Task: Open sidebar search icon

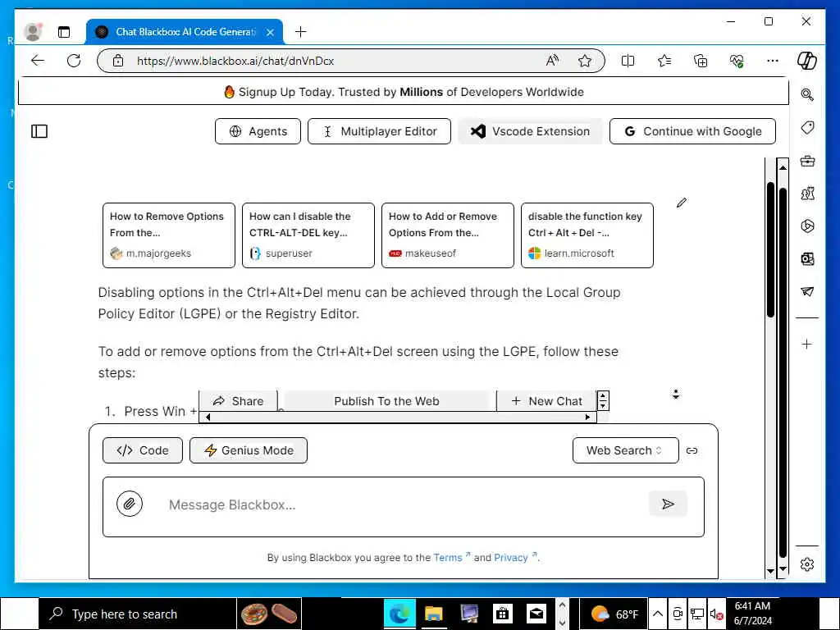Action: tap(807, 95)
